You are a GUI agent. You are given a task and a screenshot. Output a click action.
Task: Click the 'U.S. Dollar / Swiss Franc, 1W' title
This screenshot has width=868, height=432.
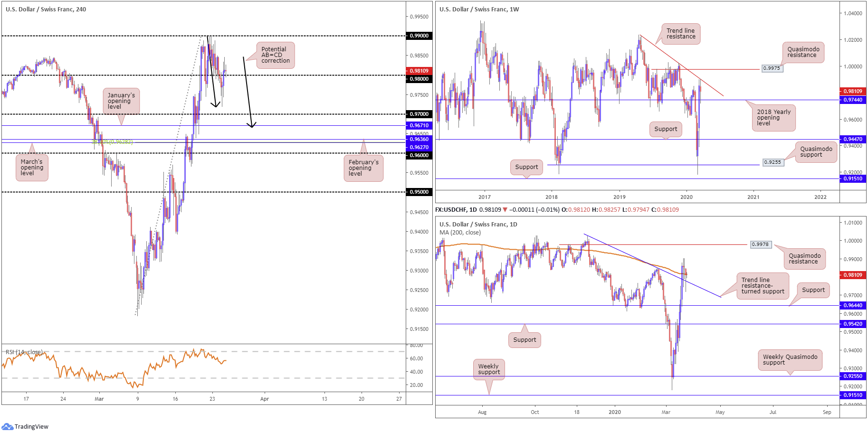[479, 9]
